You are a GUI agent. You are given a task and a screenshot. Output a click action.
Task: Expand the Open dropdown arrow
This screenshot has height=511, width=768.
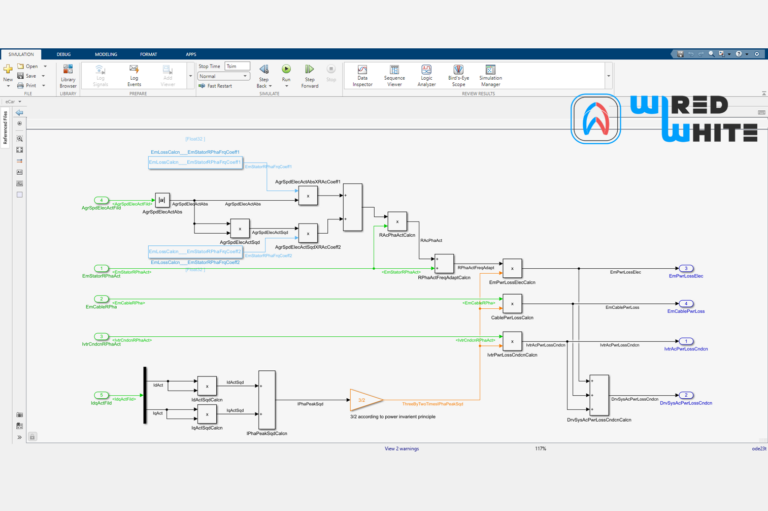point(45,66)
